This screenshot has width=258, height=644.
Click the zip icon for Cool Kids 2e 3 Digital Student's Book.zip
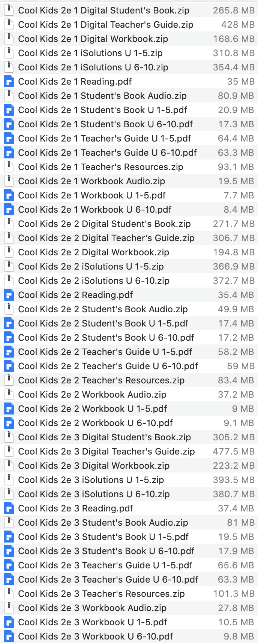click(9, 437)
